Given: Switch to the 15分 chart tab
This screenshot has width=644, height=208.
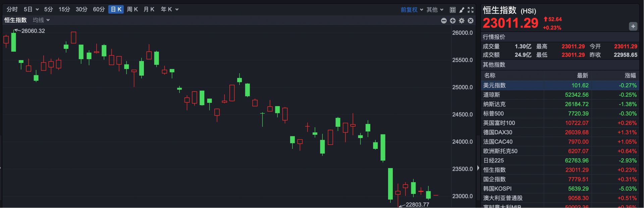Looking at the screenshot, I should (64, 9).
